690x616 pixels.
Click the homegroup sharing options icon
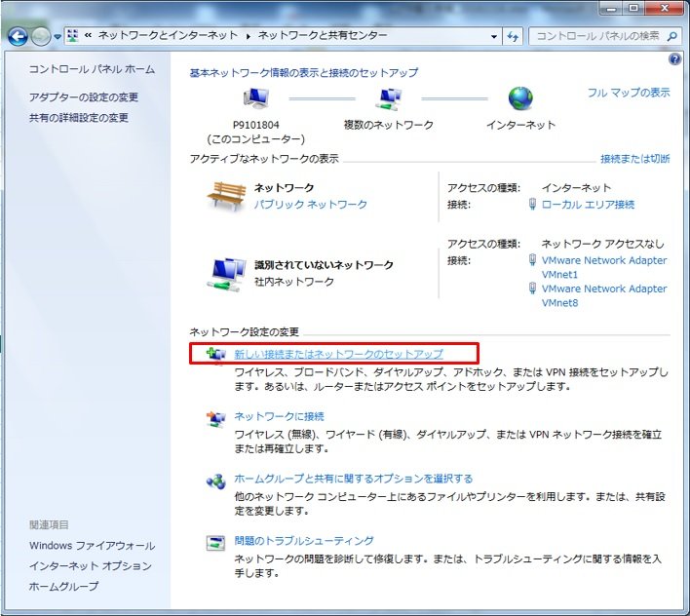pyautogui.click(x=215, y=480)
